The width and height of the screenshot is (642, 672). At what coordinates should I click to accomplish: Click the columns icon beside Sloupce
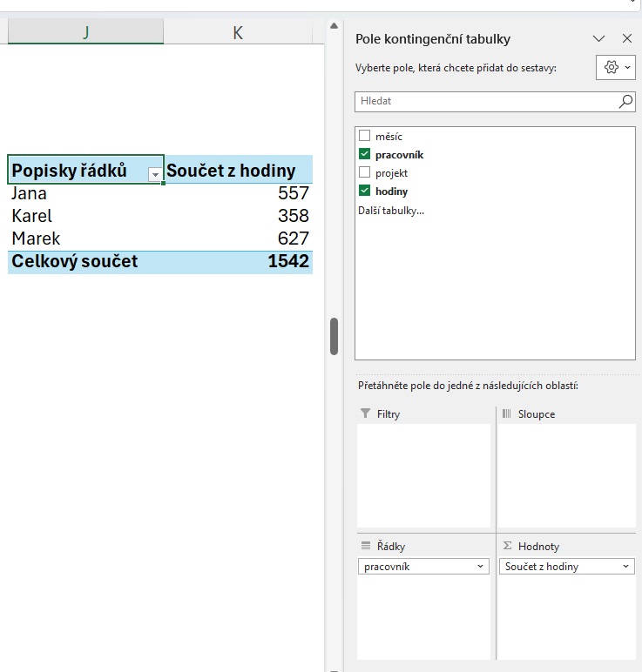point(506,414)
